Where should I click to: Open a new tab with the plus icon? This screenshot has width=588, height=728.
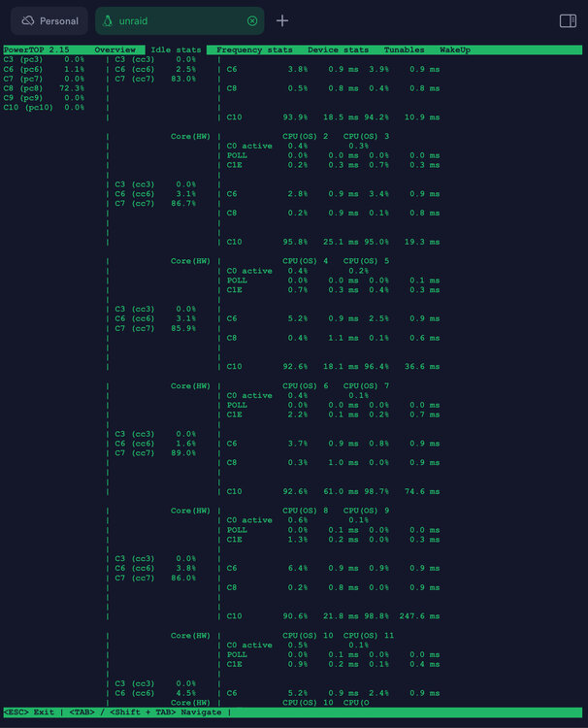click(x=282, y=21)
